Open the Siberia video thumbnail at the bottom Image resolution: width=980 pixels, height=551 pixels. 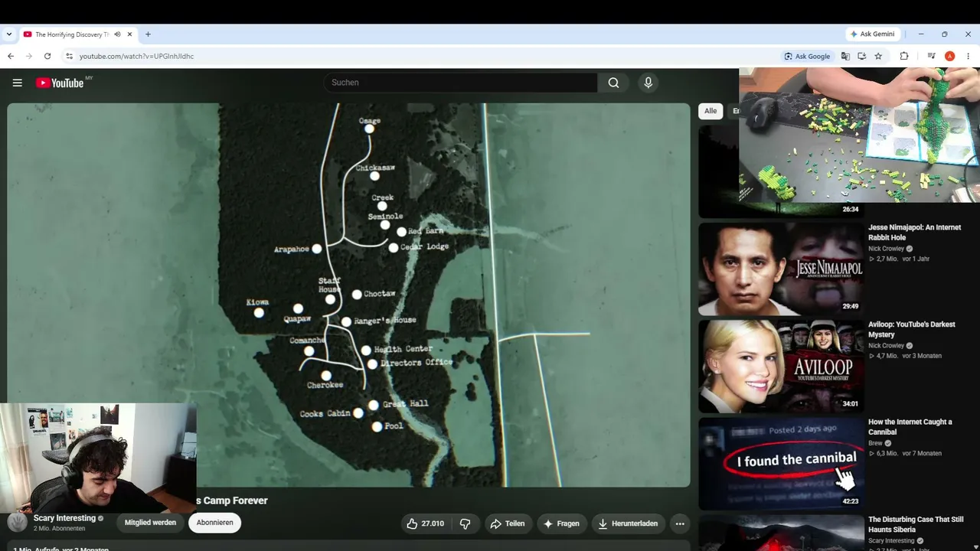781,533
